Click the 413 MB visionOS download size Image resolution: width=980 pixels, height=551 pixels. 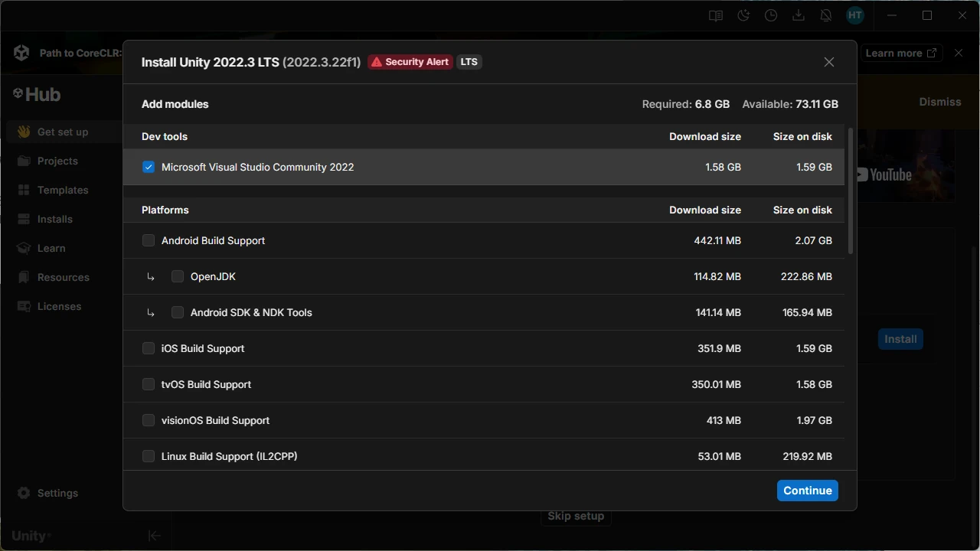click(x=724, y=420)
